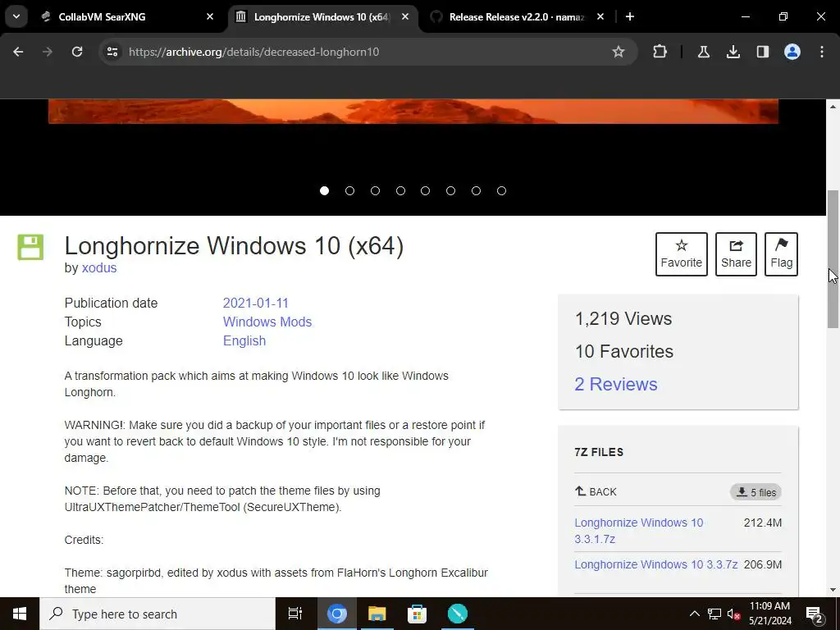The width and height of the screenshot is (840, 630).
Task: Select the fourth carousel dot
Action: [x=400, y=190]
